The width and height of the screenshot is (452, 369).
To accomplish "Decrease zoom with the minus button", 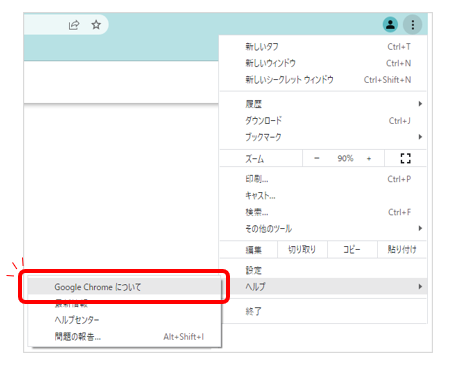I will (x=317, y=158).
